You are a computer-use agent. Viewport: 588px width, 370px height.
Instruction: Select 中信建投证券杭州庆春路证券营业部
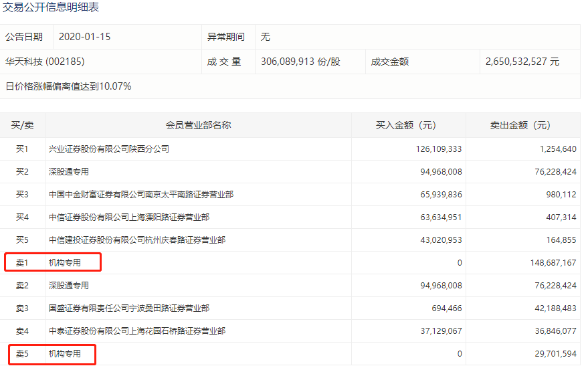137,240
